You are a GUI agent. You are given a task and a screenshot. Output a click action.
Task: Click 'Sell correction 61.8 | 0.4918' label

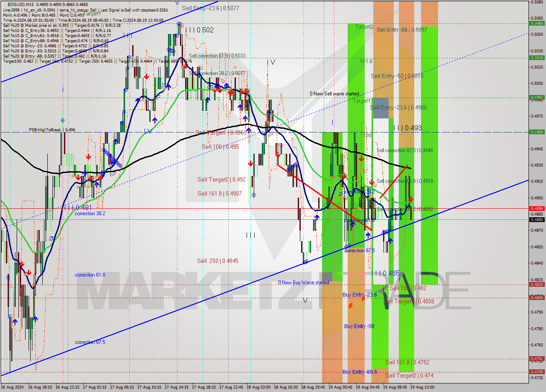pyautogui.click(x=405, y=181)
